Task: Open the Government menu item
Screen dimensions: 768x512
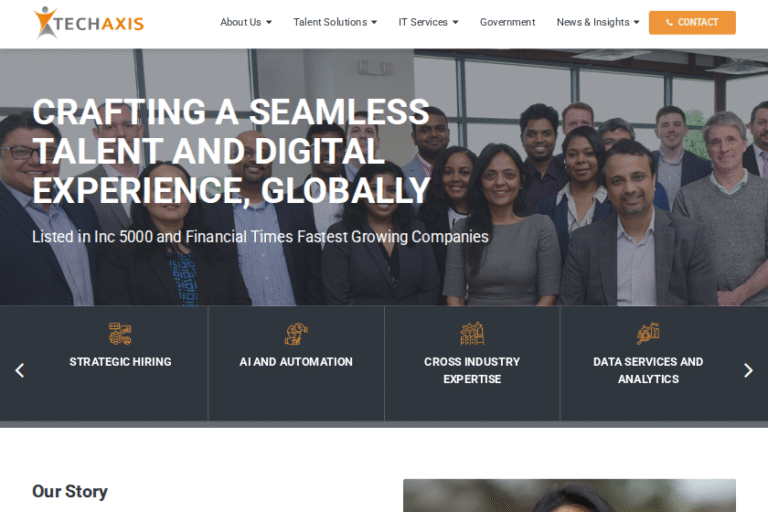Action: coord(507,22)
